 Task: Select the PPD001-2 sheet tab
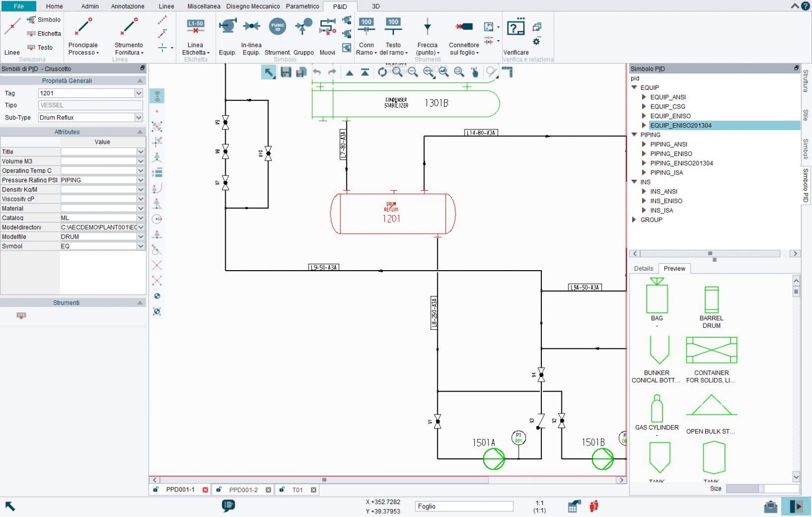pos(244,490)
